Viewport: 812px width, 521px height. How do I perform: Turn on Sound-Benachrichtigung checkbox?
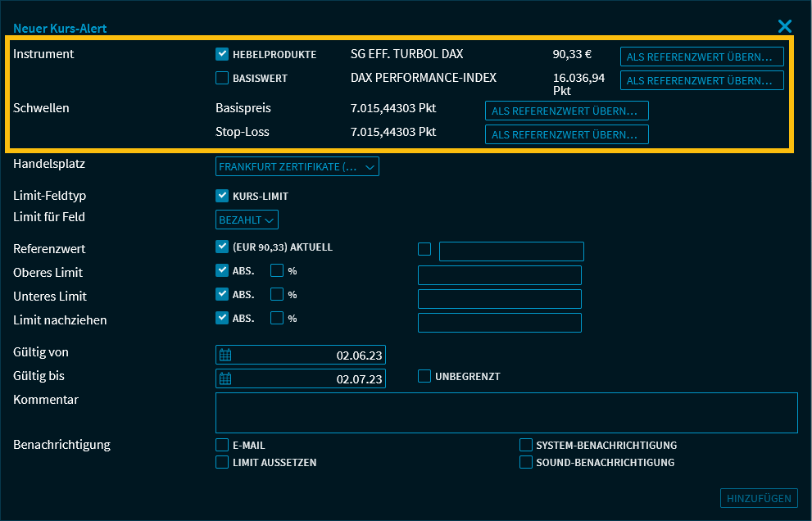526,462
